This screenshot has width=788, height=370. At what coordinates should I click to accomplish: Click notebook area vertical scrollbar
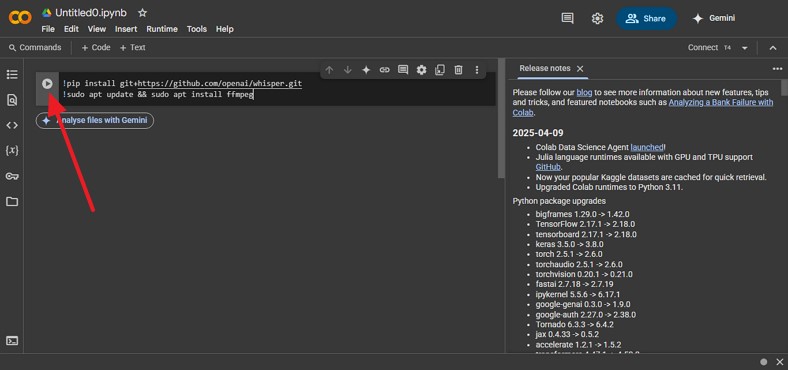(x=501, y=118)
